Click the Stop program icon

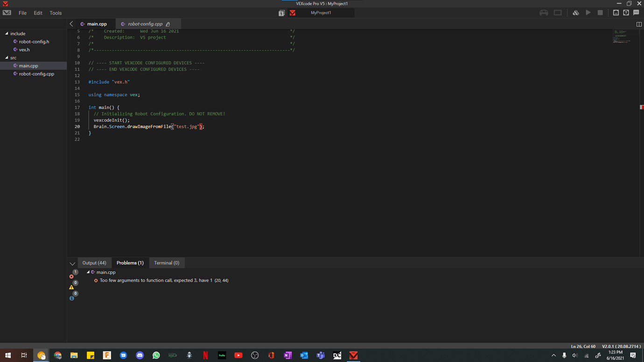pos(601,13)
